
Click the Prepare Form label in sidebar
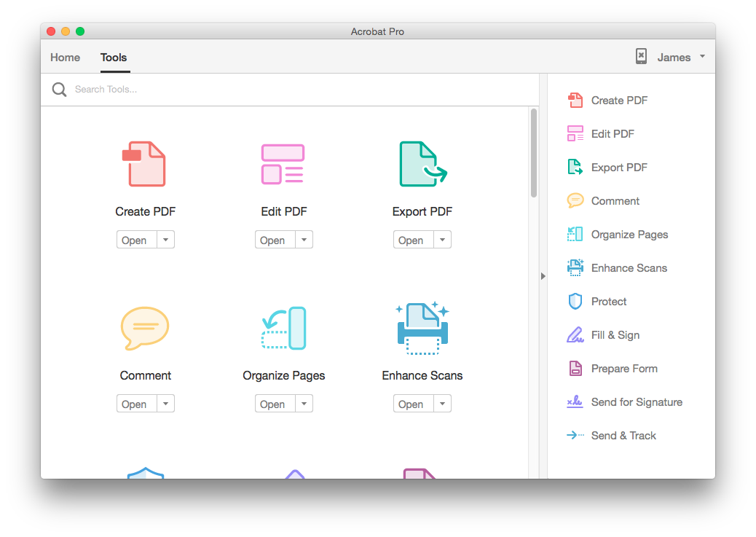[624, 369]
